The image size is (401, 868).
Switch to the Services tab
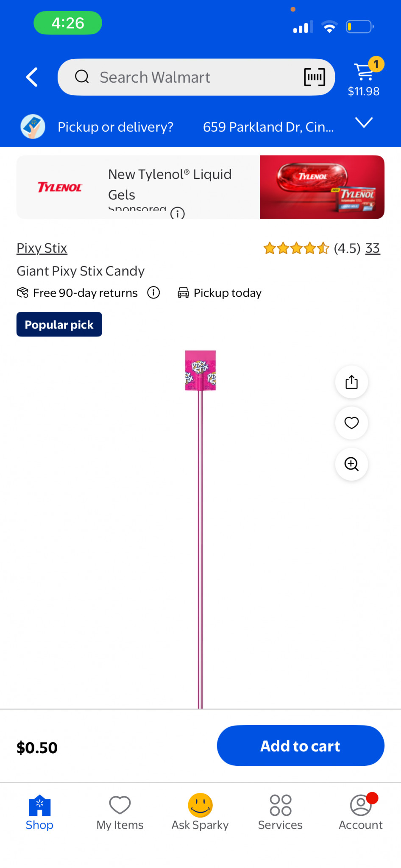coord(280,812)
